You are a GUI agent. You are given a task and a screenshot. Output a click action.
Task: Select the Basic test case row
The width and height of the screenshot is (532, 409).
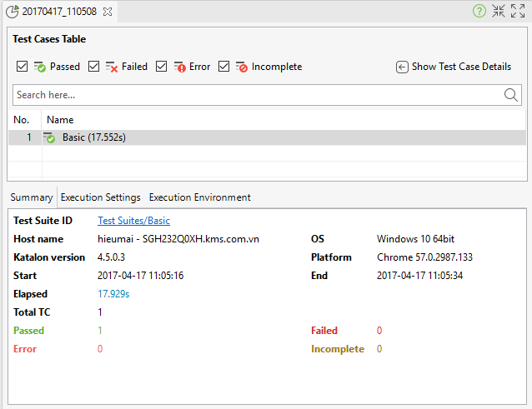(93, 137)
